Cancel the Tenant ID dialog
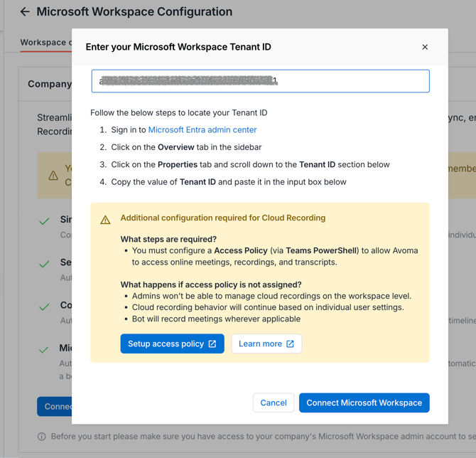 [x=274, y=403]
